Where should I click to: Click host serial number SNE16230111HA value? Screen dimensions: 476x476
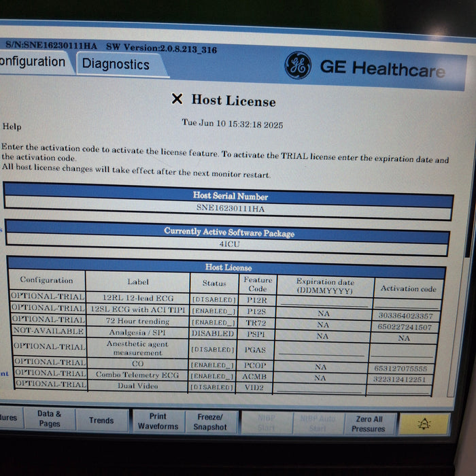click(x=231, y=208)
